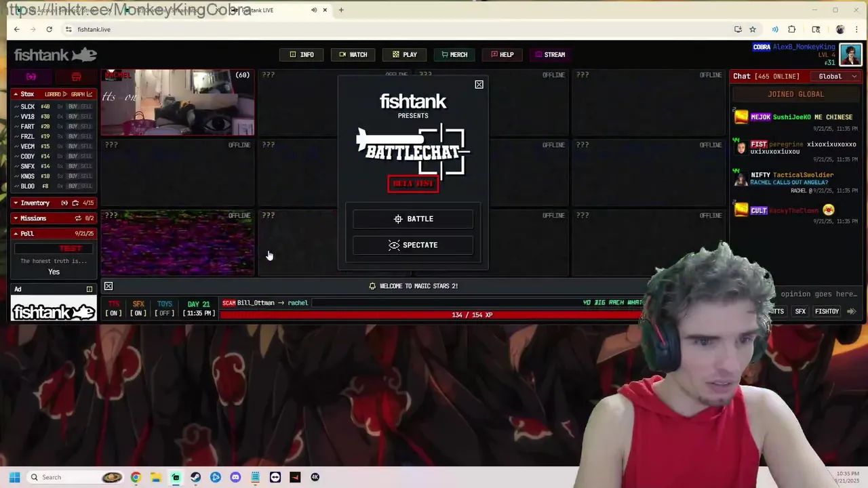Open the Stox GRAPH view
The width and height of the screenshot is (868, 488).
click(81, 94)
